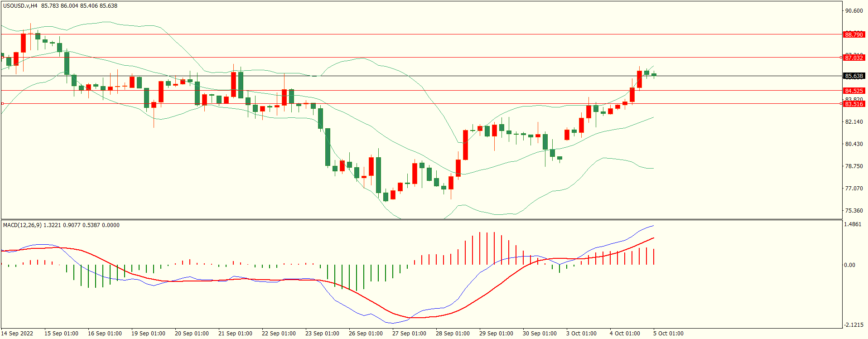Viewport: 868px width, 339px height.
Task: Click the 80.430 price scale value
Action: (854, 144)
